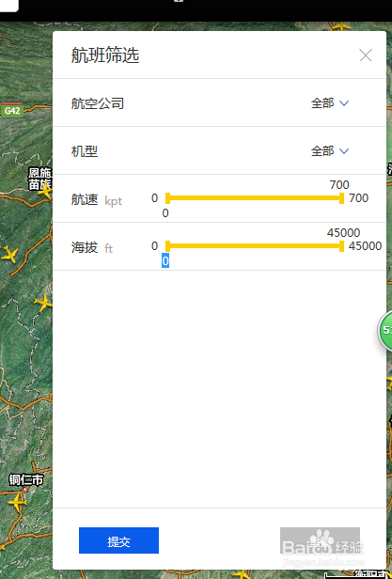This screenshot has height=579, width=392.
Task: Click the 0 value under 航速 slider
Action: pyautogui.click(x=165, y=213)
